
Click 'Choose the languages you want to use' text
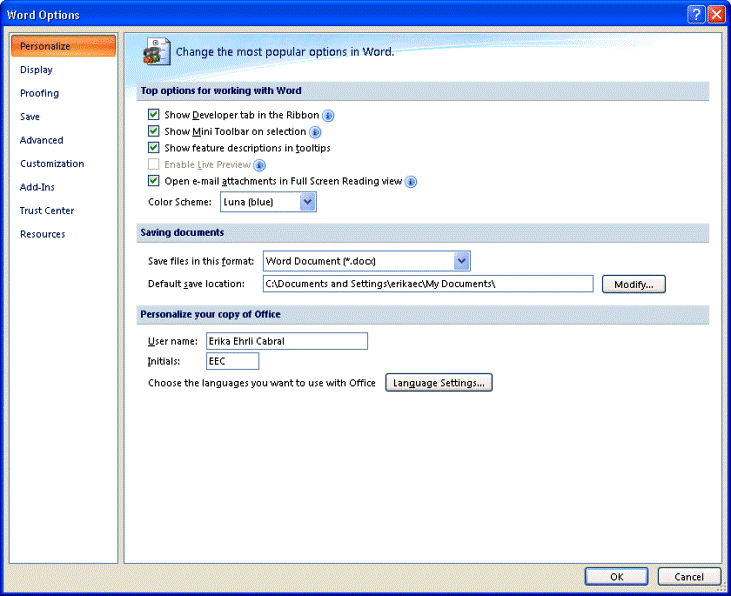(x=262, y=383)
